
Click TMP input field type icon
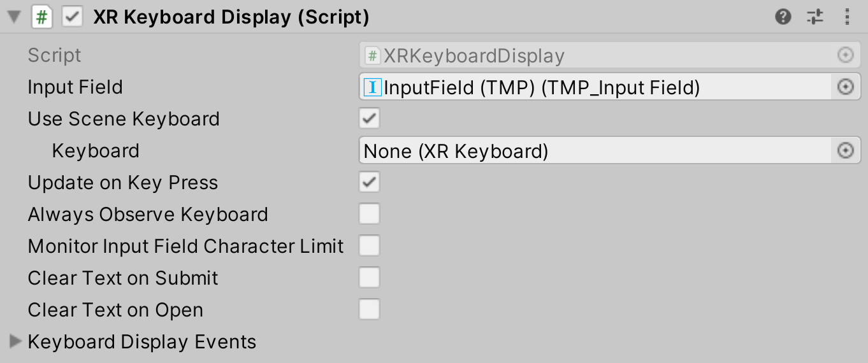[x=372, y=87]
